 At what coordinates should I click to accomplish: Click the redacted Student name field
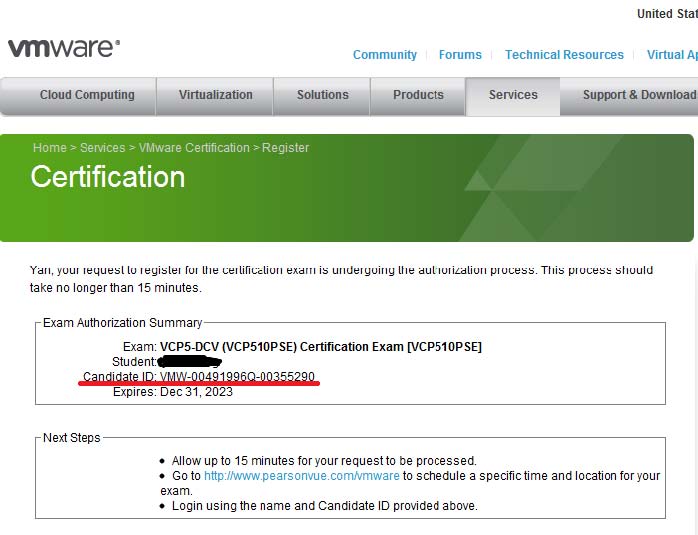pos(190,361)
